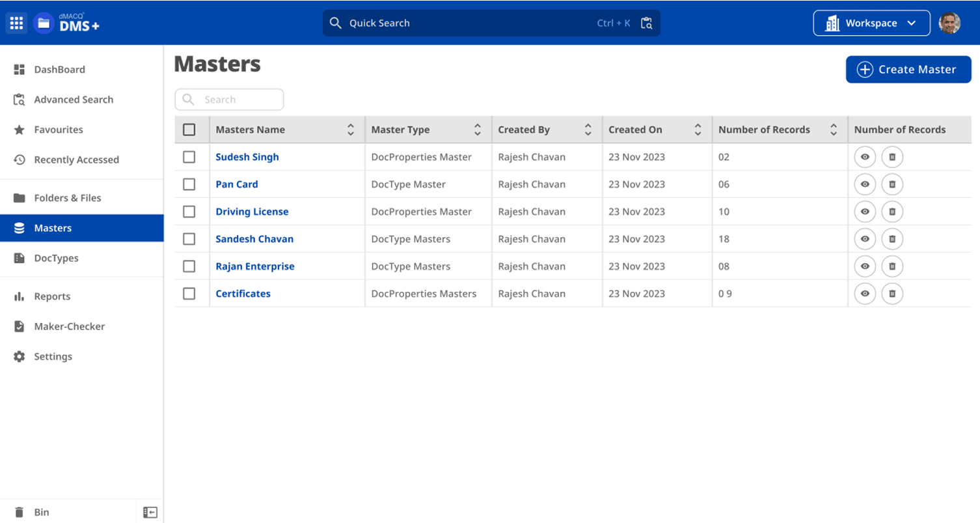Viewport: 980px width, 523px height.
Task: Open the Rajan Enterprise master link
Action: tap(255, 266)
